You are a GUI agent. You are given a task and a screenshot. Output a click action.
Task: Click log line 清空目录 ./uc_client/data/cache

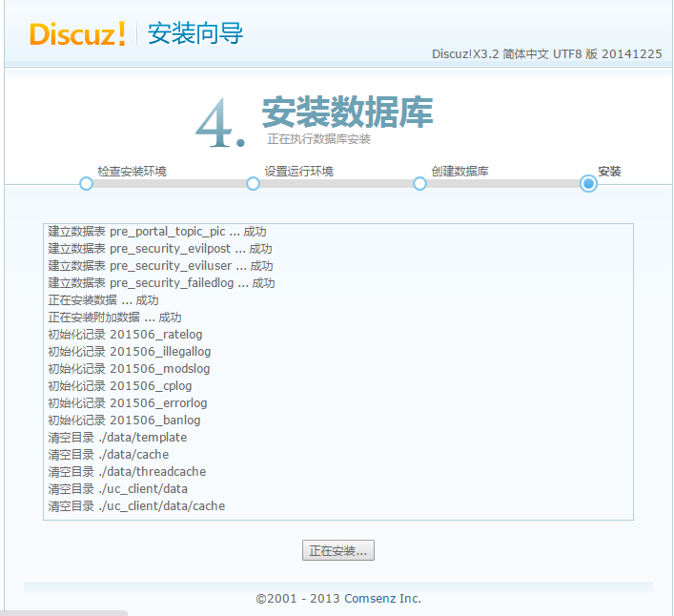click(136, 505)
